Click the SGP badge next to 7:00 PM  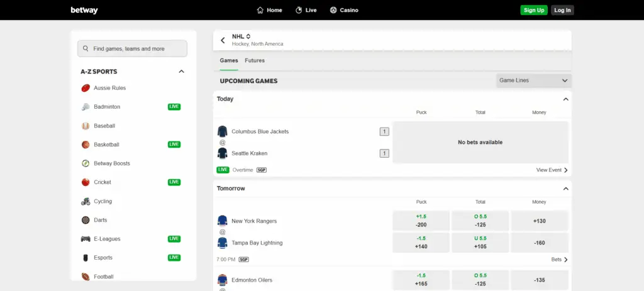point(244,260)
